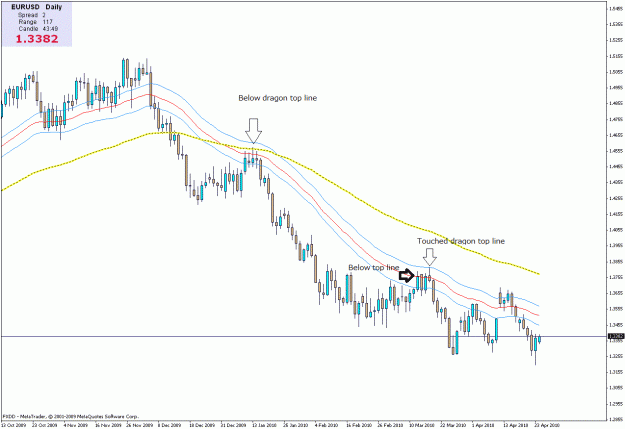Click the 4 Nov 2009 date label
Screen dimensions: 625x429
pyautogui.click(x=76, y=425)
